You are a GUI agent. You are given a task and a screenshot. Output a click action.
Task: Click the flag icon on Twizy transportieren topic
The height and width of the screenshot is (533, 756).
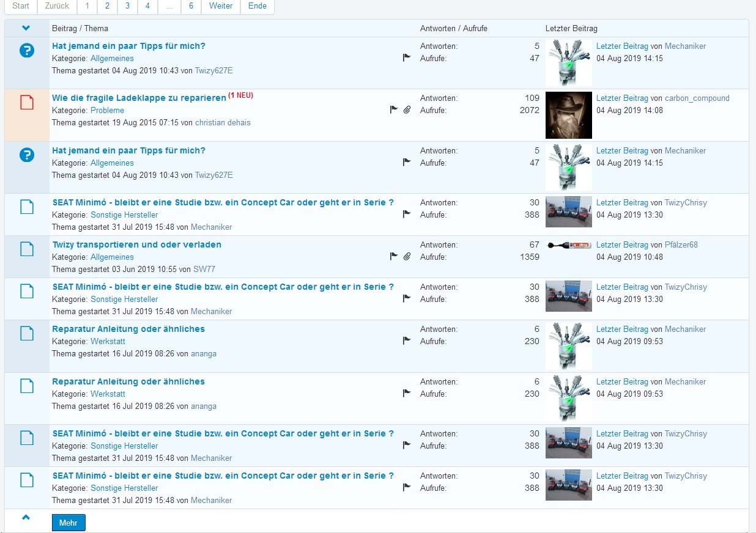pos(394,257)
